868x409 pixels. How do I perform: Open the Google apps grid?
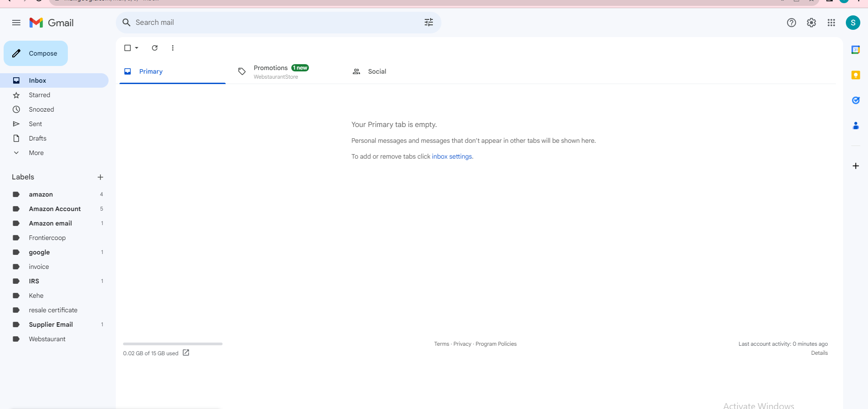(831, 23)
